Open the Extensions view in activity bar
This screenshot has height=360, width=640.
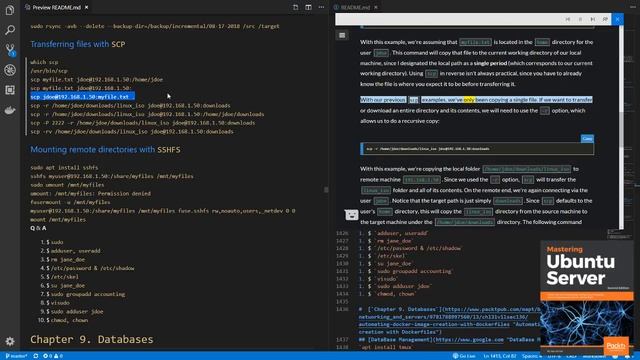pos(10,90)
